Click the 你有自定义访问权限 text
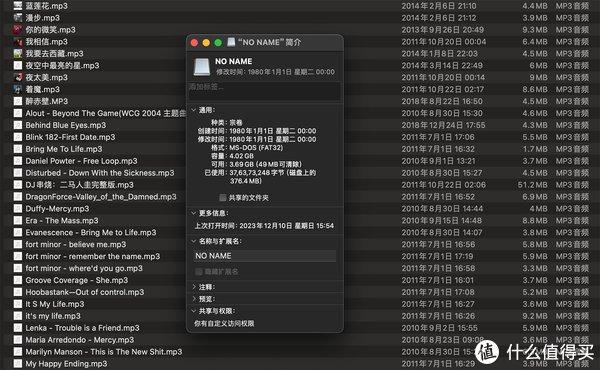Image resolution: width=600 pixels, height=370 pixels. pos(224,323)
